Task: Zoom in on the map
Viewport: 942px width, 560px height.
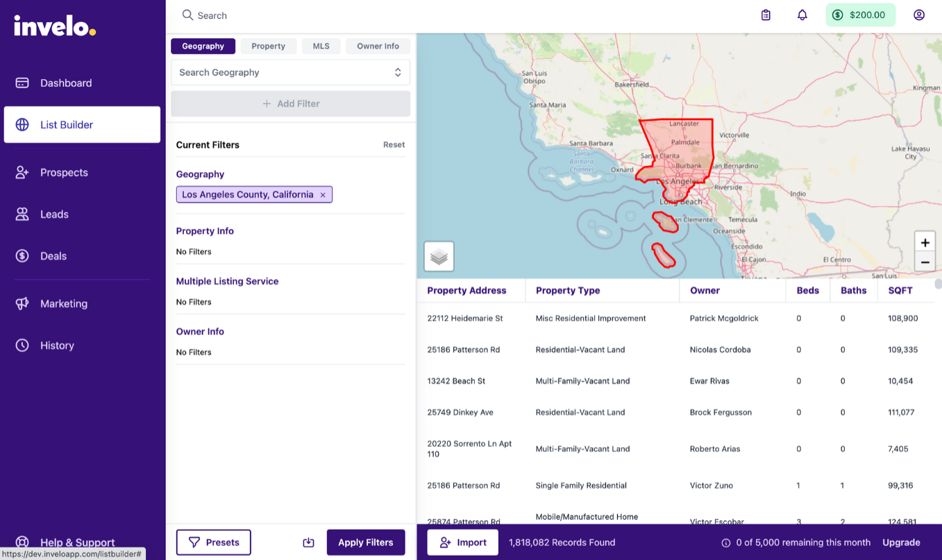Action: pos(925,242)
